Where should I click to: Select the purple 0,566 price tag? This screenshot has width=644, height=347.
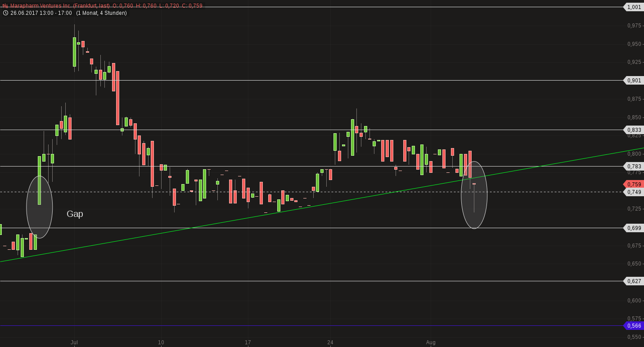point(634,326)
